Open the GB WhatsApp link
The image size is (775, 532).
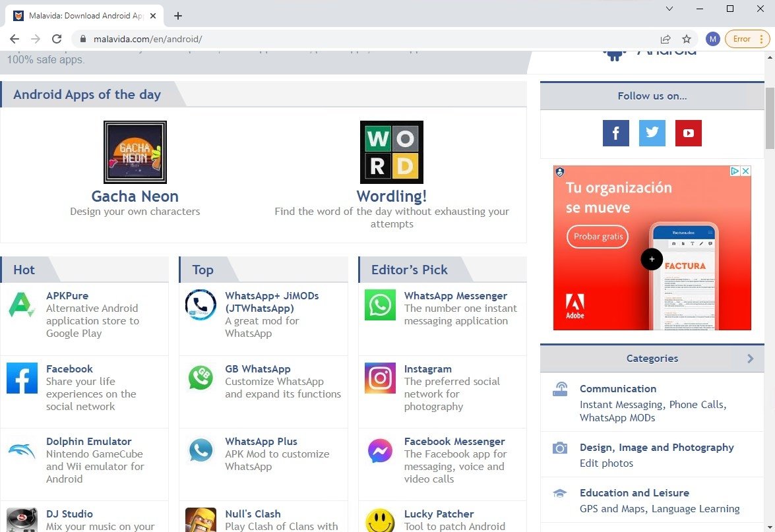click(257, 369)
